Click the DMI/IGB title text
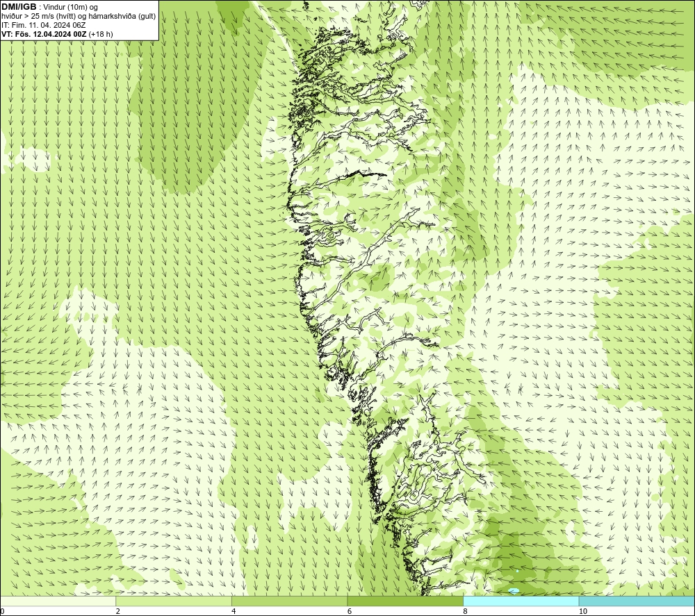The height and width of the screenshot is (616, 695). [x=19, y=7]
